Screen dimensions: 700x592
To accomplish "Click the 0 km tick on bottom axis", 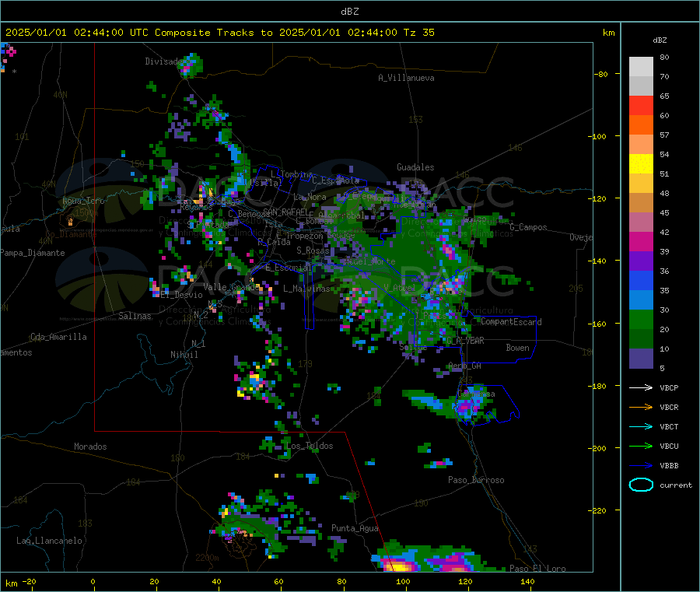I will point(93,582).
